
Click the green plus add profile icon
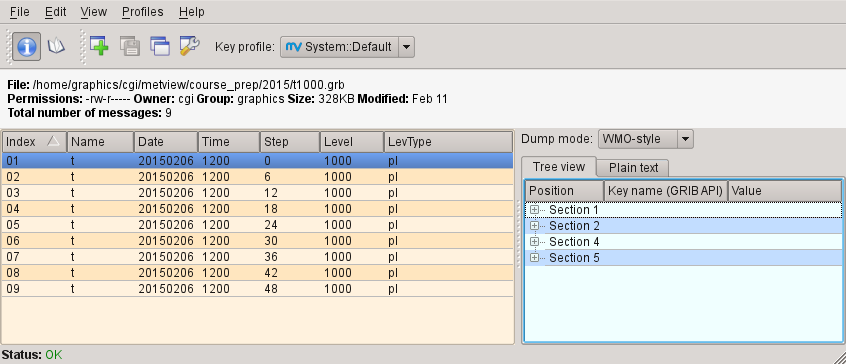point(99,46)
